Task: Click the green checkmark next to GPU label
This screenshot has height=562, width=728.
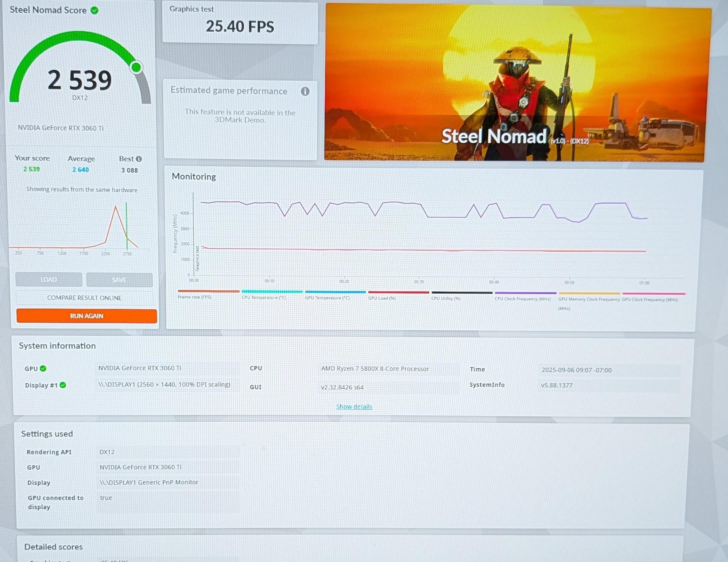Action: (x=43, y=368)
